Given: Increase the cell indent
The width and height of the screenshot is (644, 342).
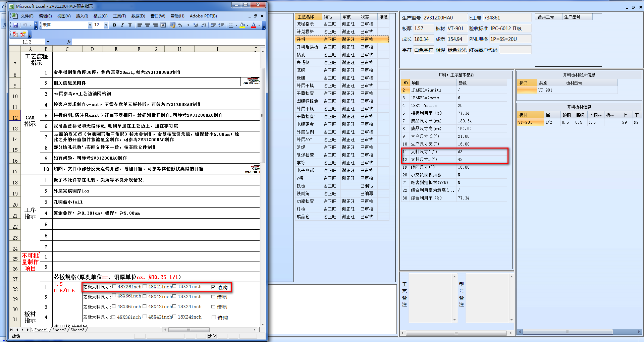Looking at the screenshot, I should 221,25.
